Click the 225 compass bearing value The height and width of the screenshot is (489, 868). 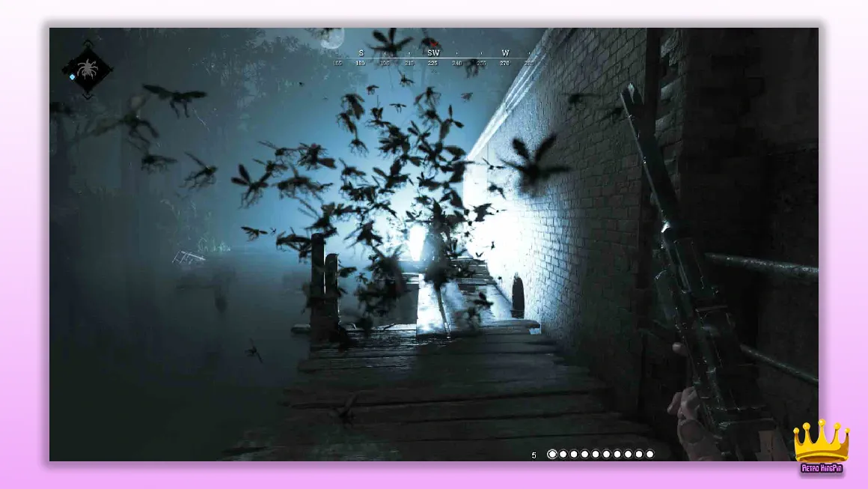[433, 63]
